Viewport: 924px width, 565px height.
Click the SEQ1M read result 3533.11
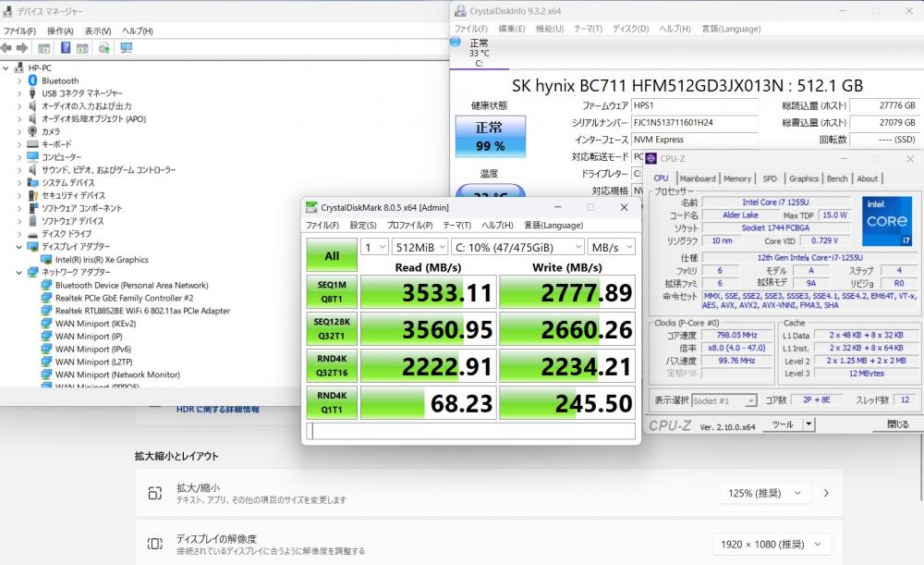click(x=429, y=292)
